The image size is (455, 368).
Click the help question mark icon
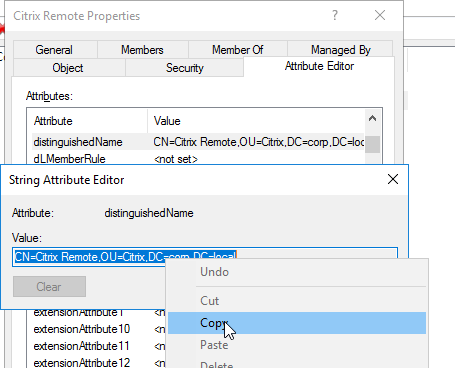(x=335, y=15)
